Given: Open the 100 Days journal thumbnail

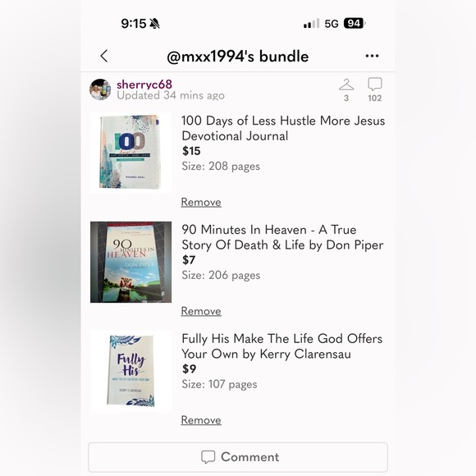Looking at the screenshot, I should pyautogui.click(x=130, y=153).
